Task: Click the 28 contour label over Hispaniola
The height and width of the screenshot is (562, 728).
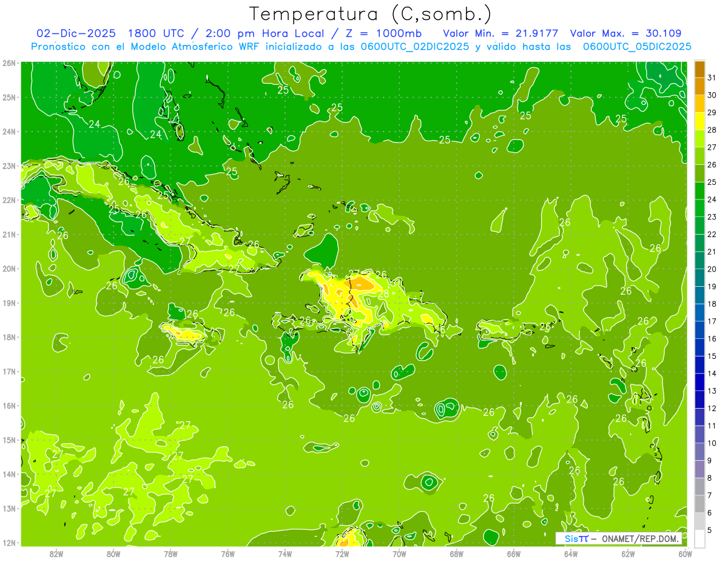Action: click(383, 294)
